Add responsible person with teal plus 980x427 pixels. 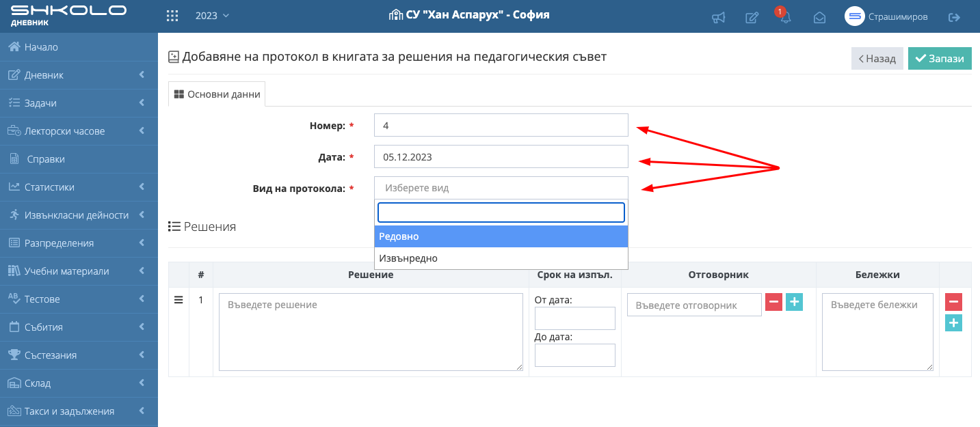click(794, 302)
